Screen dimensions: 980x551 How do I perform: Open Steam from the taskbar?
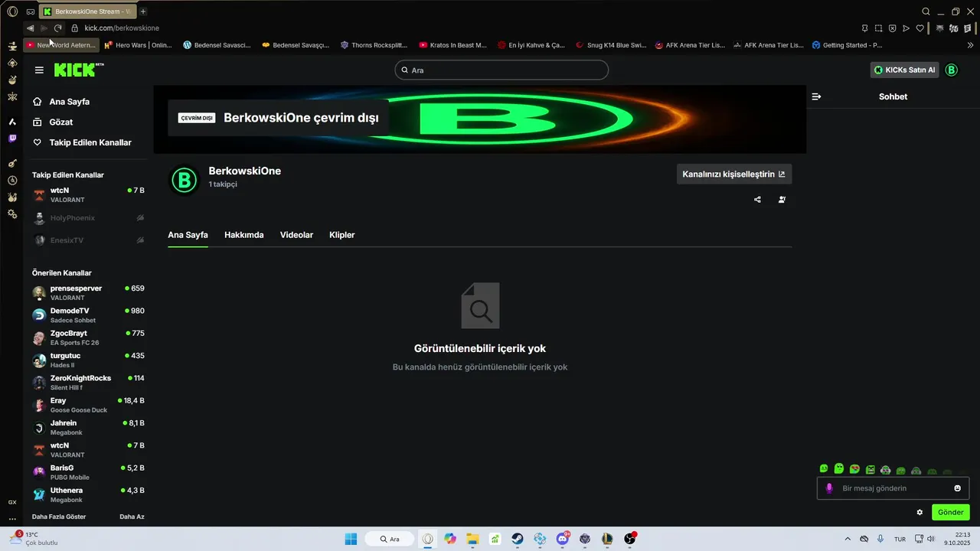[x=518, y=539]
